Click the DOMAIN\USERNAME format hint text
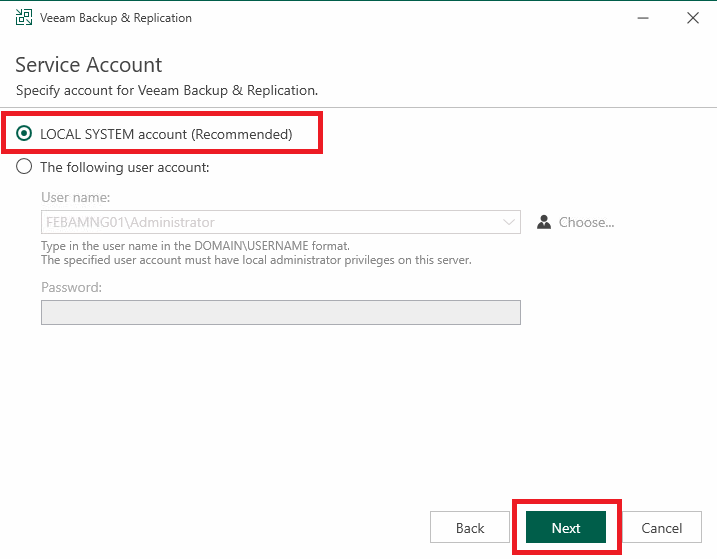 point(195,246)
